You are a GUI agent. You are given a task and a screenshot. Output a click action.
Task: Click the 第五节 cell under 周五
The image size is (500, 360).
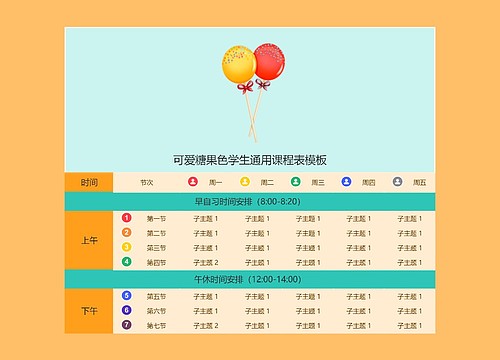(x=410, y=296)
